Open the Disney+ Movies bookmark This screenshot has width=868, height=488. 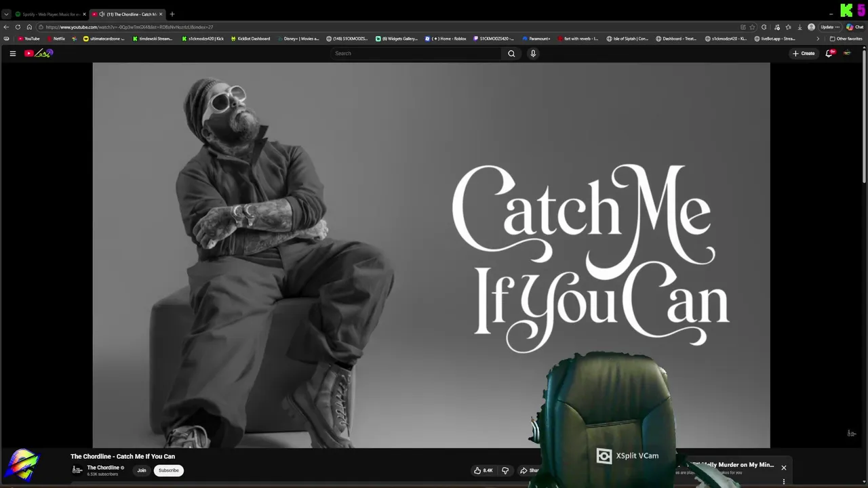click(x=298, y=39)
